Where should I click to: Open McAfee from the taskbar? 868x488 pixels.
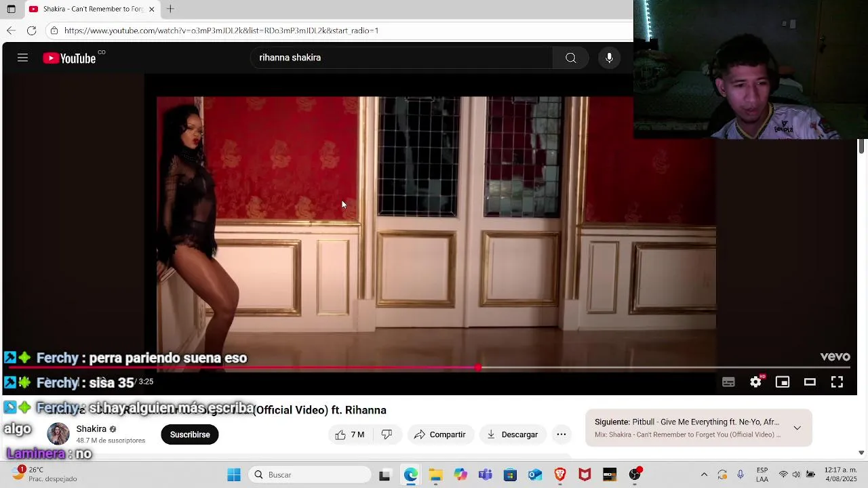pyautogui.click(x=585, y=475)
